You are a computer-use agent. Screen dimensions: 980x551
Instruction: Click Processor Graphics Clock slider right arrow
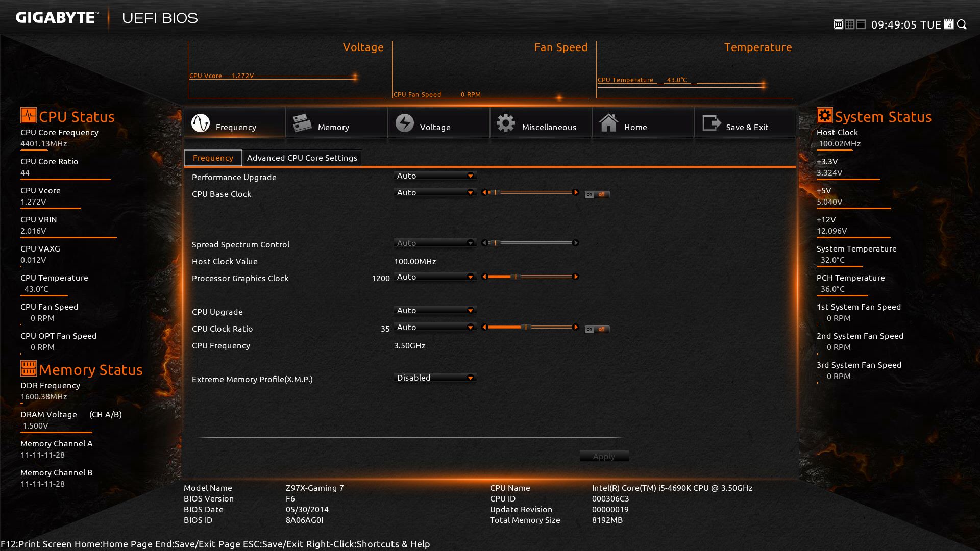[x=576, y=277]
